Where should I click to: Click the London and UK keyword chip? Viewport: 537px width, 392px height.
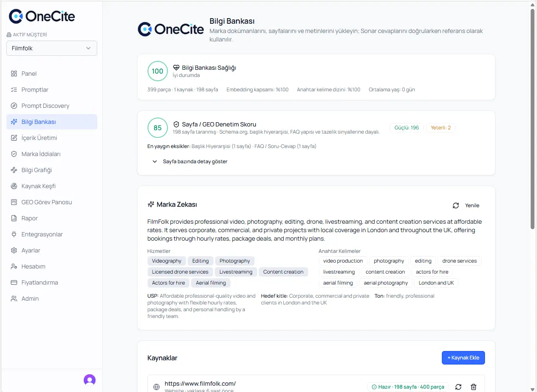[x=436, y=283]
